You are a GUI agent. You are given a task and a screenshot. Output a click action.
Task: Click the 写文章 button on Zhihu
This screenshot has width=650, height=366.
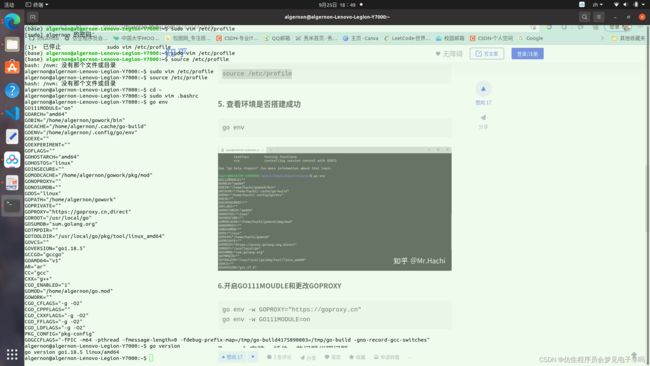[487, 53]
